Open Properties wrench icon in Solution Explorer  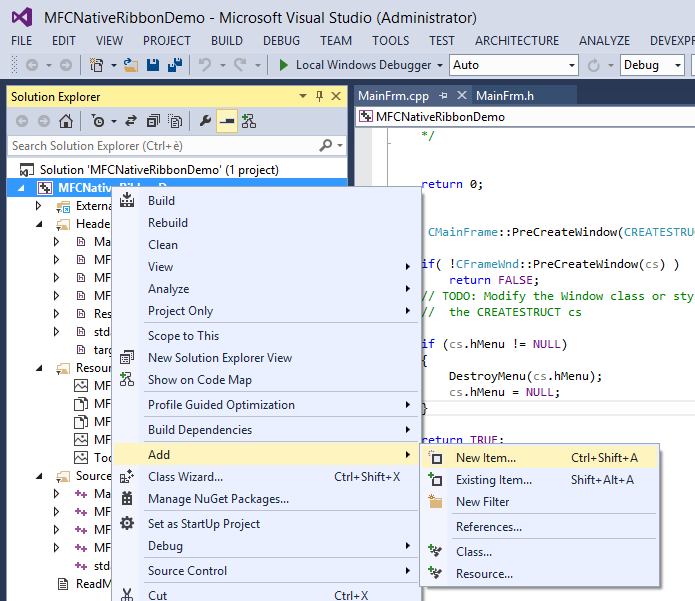tap(205, 121)
